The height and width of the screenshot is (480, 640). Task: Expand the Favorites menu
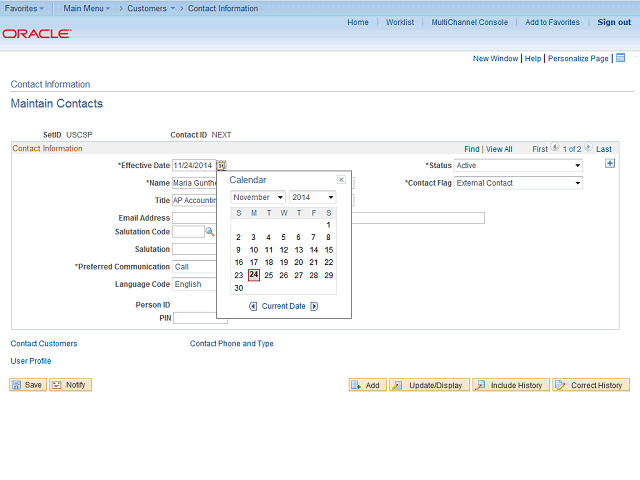point(24,8)
